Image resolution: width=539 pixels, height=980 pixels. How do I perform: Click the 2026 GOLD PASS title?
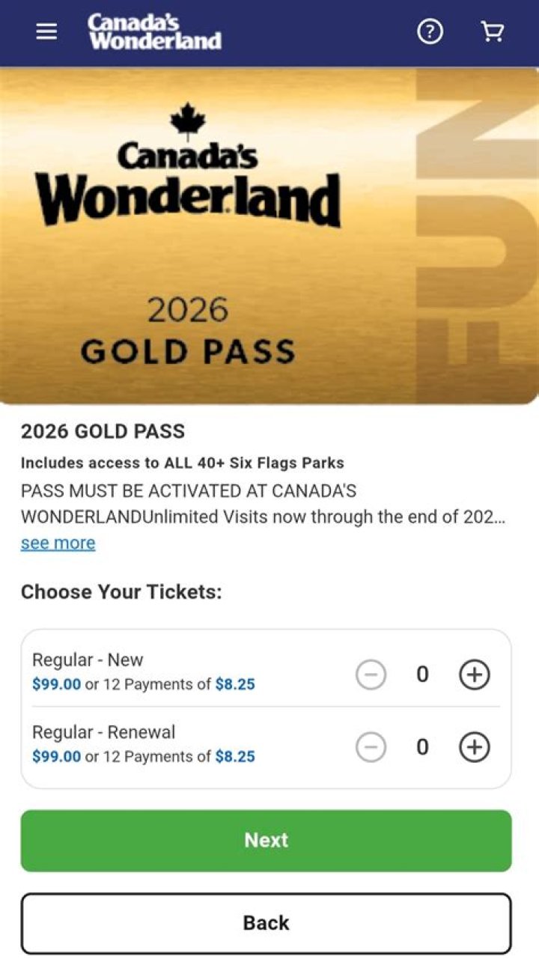point(103,431)
